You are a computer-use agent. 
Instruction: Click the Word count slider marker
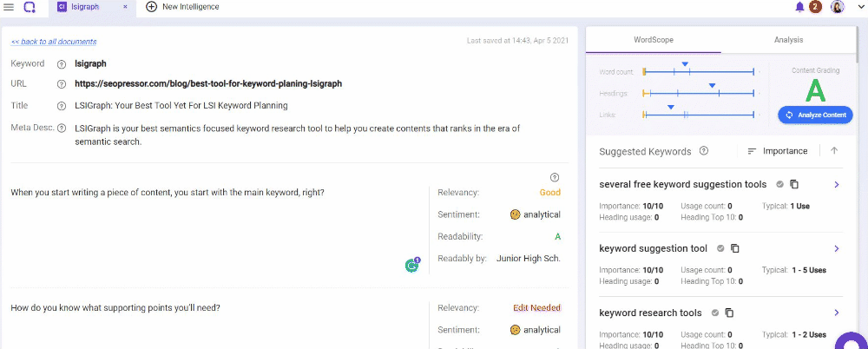point(685,65)
